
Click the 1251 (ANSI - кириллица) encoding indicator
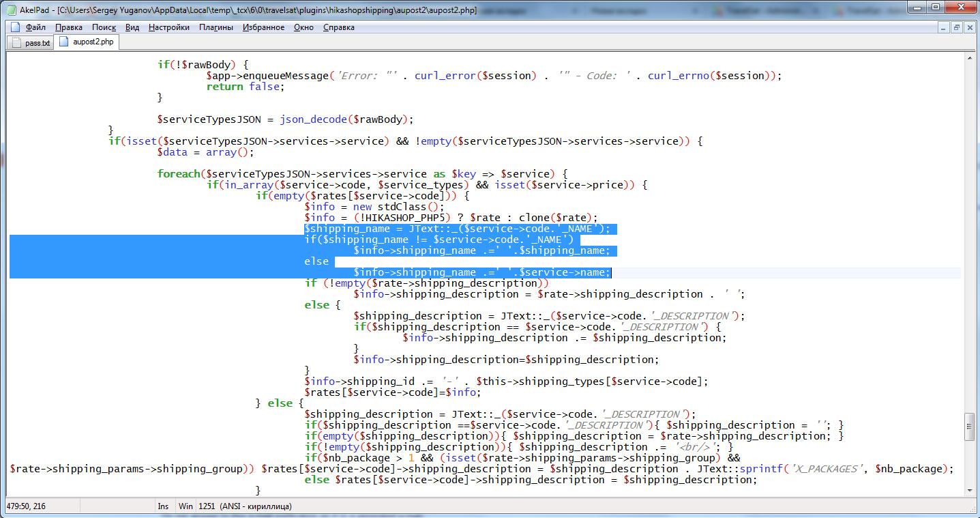[x=245, y=506]
